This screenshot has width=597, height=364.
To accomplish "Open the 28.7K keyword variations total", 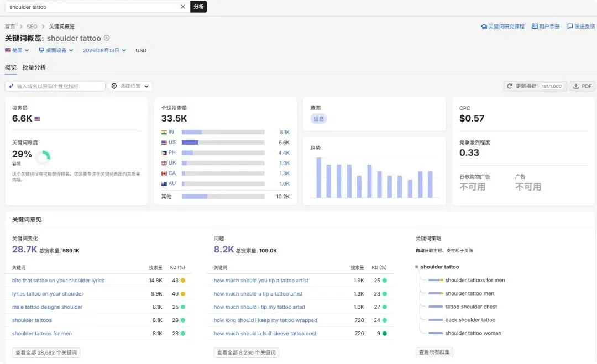I will (24, 249).
